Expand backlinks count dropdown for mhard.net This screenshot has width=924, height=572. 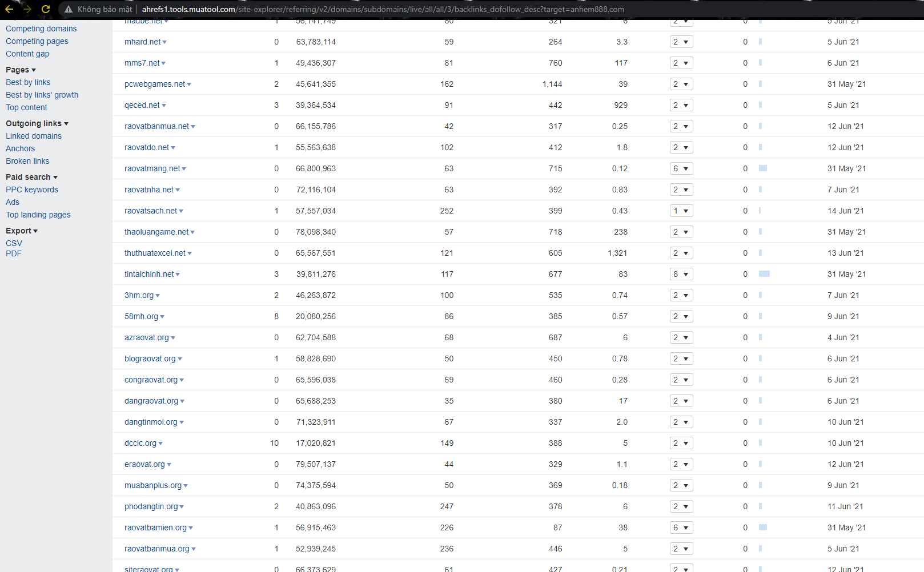[681, 42]
